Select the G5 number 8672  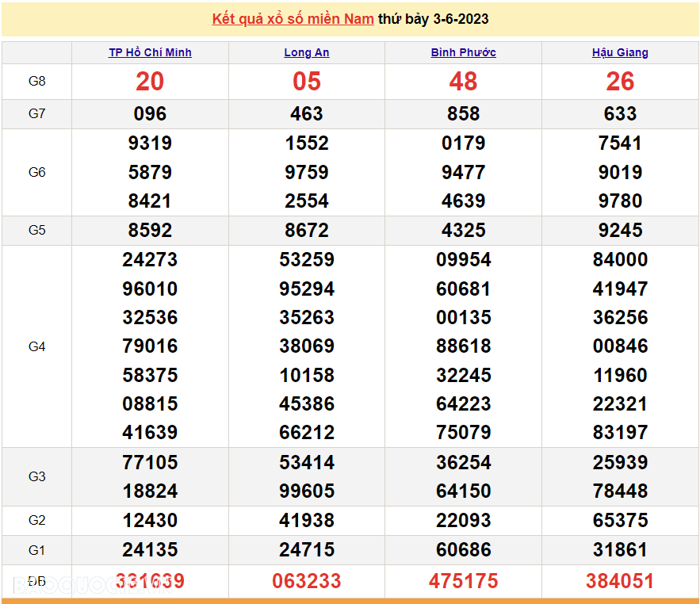(x=306, y=230)
